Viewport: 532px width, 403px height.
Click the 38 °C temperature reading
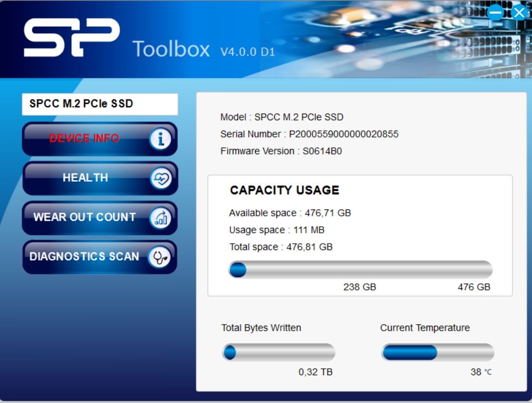[481, 372]
